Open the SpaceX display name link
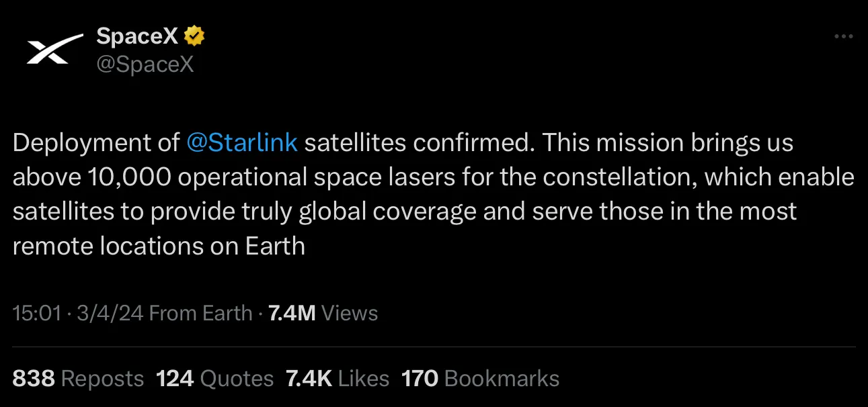Image resolution: width=868 pixels, height=407 pixels. (x=138, y=36)
